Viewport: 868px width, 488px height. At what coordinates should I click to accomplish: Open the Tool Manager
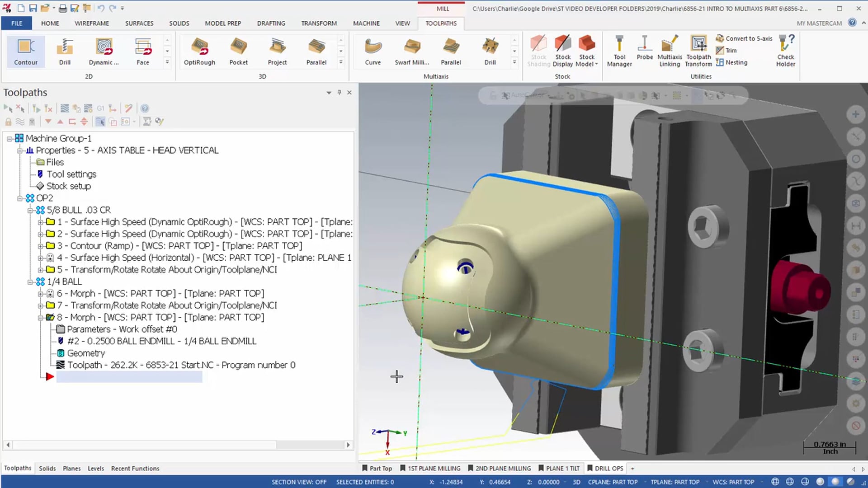click(619, 51)
